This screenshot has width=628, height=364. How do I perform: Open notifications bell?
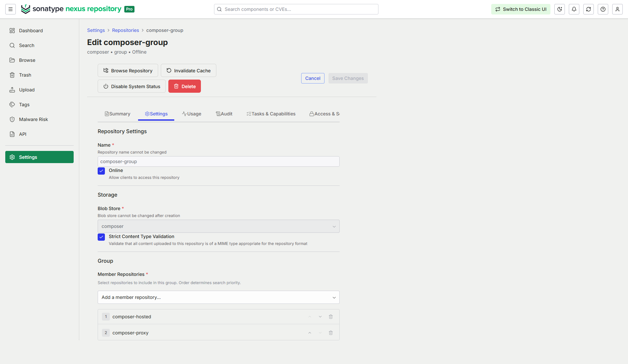(574, 9)
